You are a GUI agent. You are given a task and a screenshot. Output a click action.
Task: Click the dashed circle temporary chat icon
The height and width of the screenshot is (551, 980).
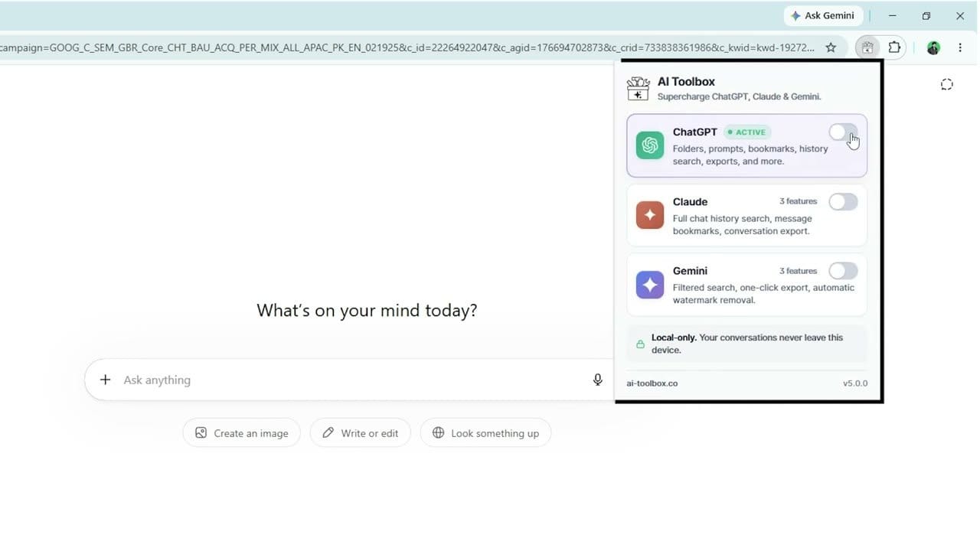click(x=947, y=84)
